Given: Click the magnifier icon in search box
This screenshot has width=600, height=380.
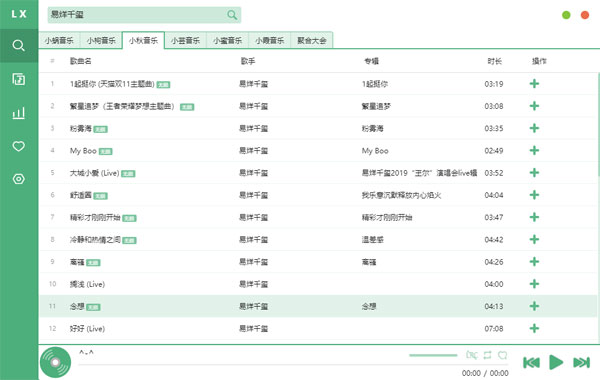Looking at the screenshot, I should tap(232, 15).
